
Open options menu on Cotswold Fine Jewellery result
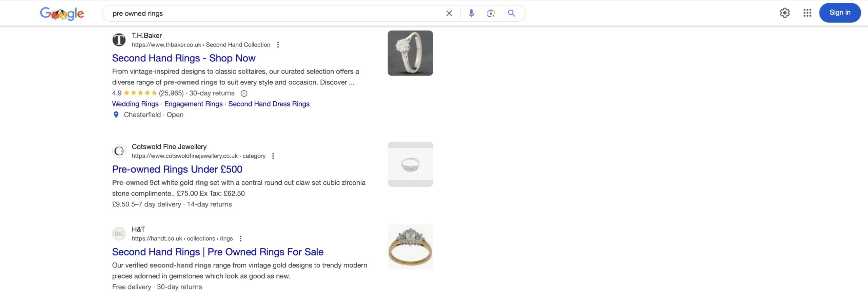click(x=274, y=156)
